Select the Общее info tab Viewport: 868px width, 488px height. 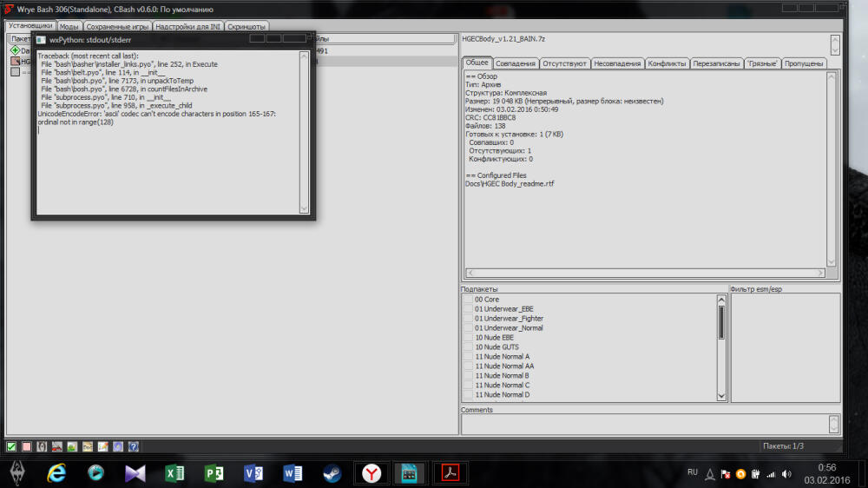477,63
